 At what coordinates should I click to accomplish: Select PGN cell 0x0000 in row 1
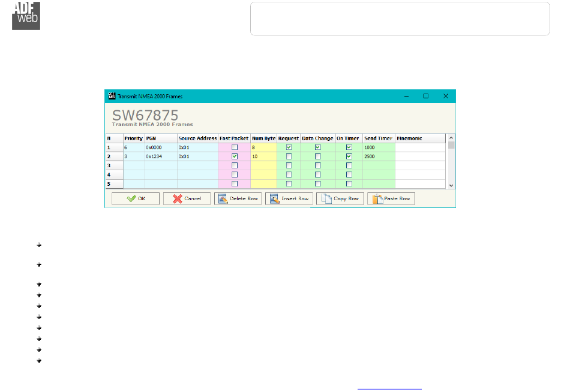(161, 147)
